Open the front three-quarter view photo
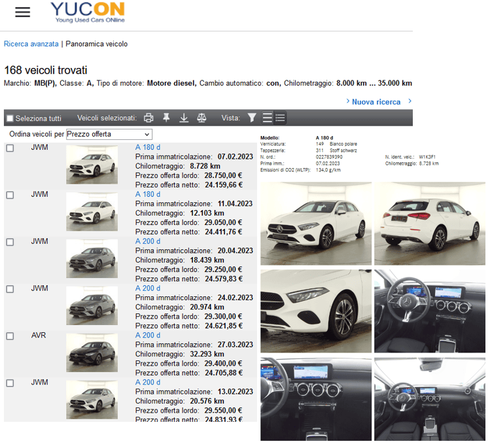 316,224
